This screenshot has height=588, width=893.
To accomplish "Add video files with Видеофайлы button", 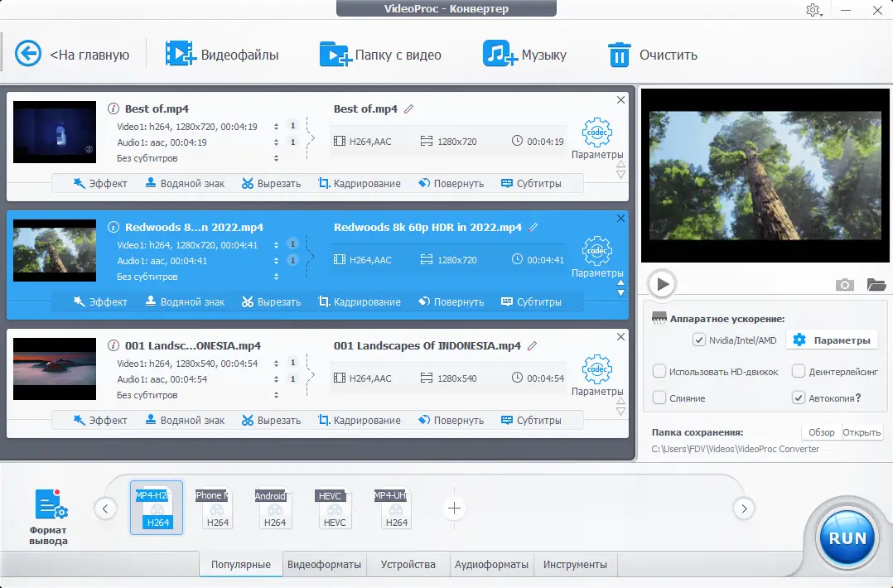I will click(x=222, y=54).
